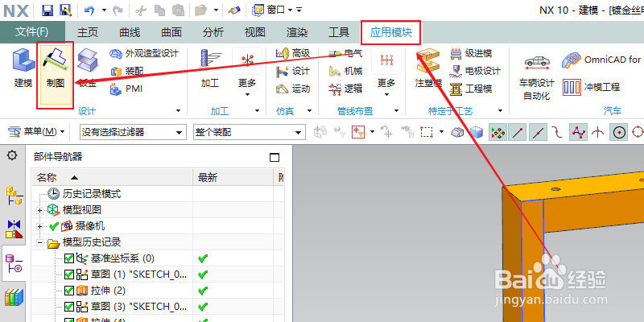The width and height of the screenshot is (644, 322).
Task: Click the Paste clipboard icon
Action: pos(178,10)
